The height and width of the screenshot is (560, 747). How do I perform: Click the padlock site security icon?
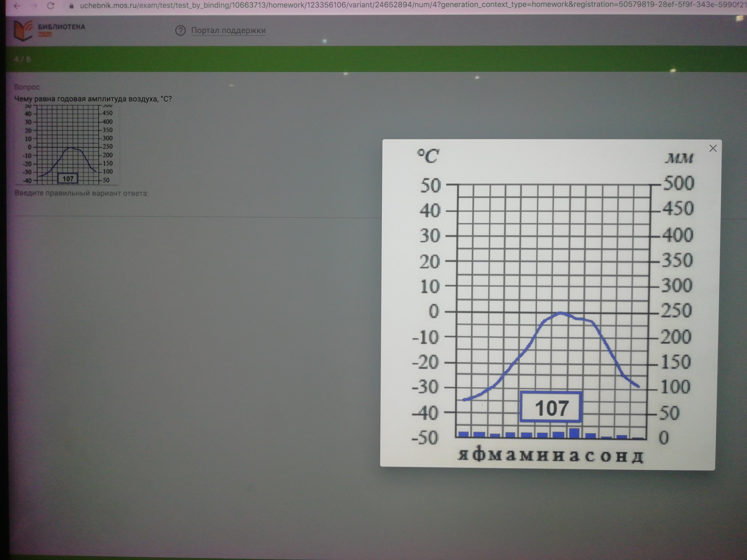(x=71, y=6)
